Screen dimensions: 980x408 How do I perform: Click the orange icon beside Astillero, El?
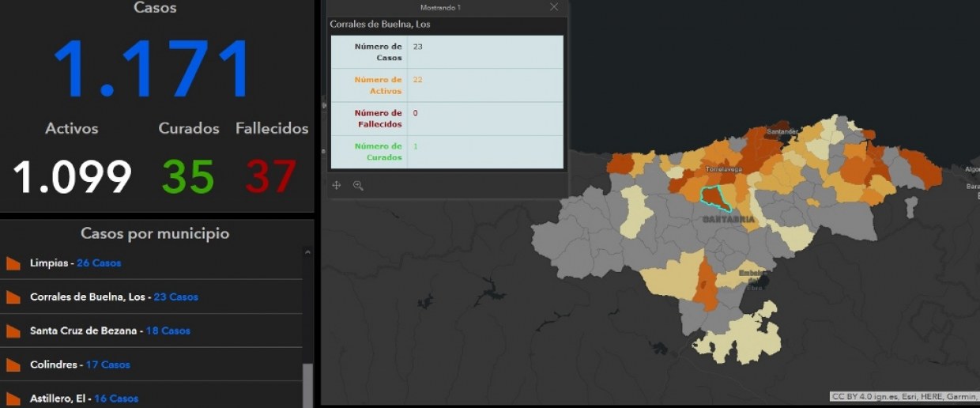pos(13,398)
